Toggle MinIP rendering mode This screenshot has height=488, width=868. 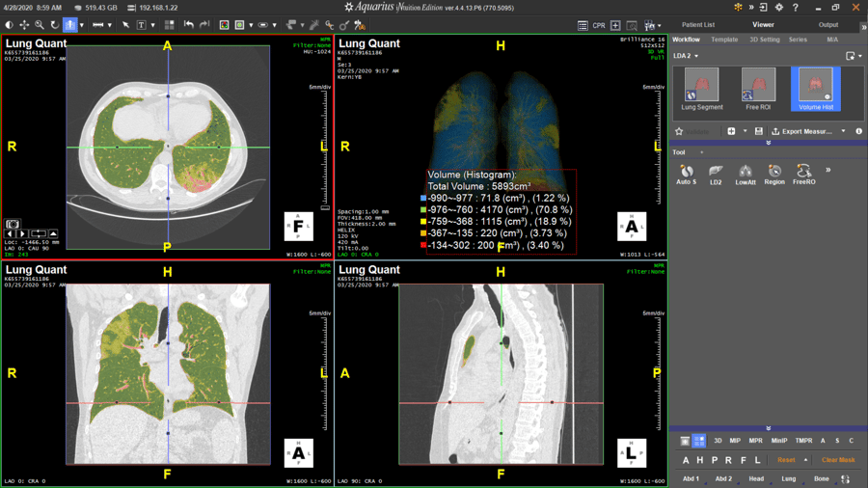779,441
